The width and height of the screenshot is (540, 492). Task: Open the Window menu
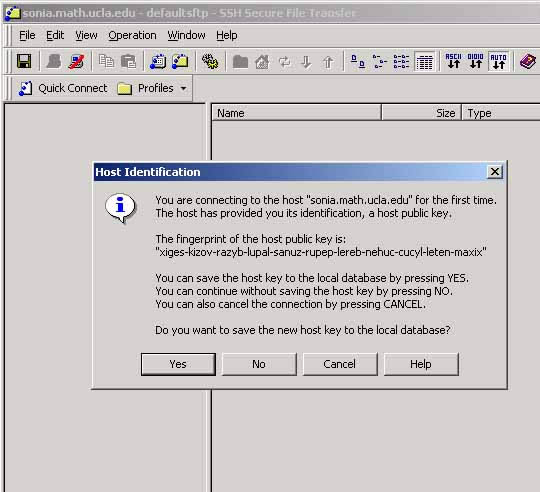(x=186, y=35)
